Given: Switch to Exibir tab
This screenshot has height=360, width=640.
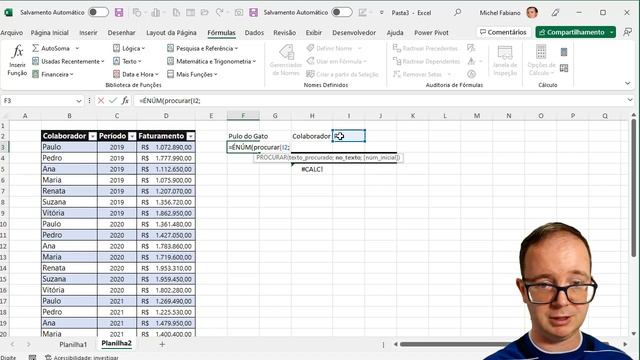Looking at the screenshot, I should [x=313, y=33].
